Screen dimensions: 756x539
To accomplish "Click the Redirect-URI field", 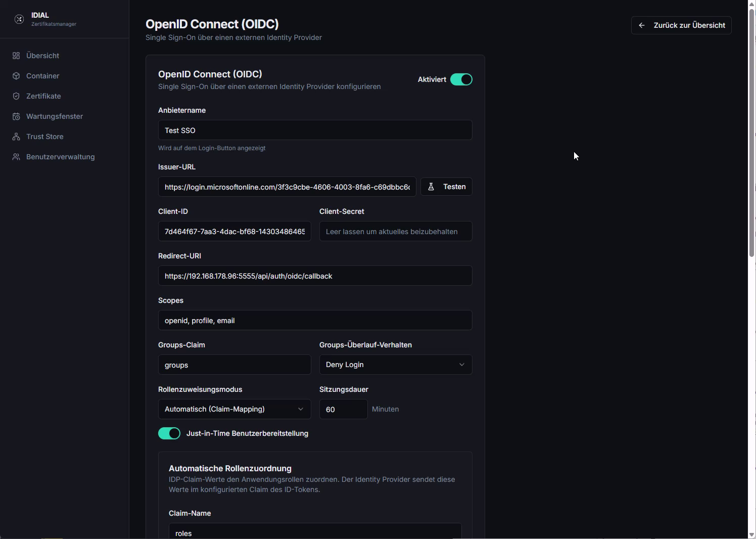I will (315, 276).
